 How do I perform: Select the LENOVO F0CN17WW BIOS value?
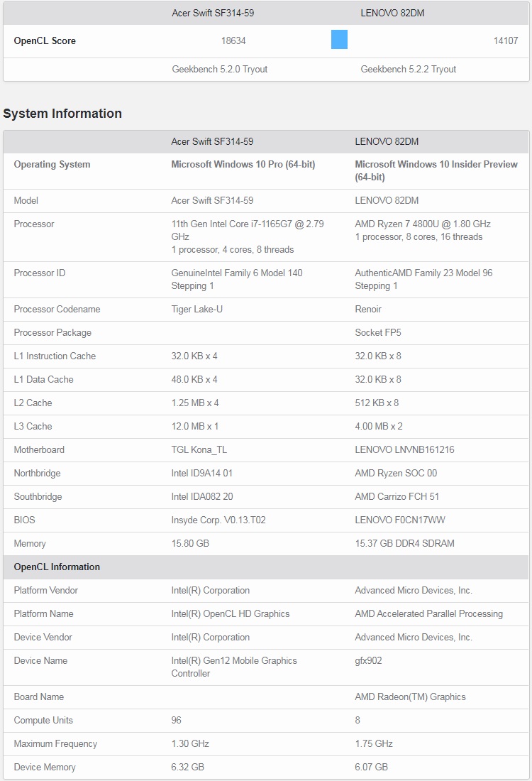[x=400, y=520]
